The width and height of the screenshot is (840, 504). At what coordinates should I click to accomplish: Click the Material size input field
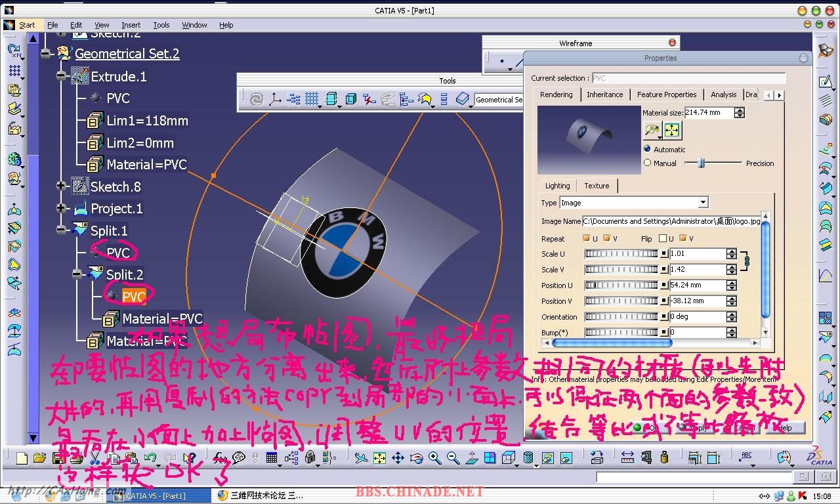coord(709,112)
